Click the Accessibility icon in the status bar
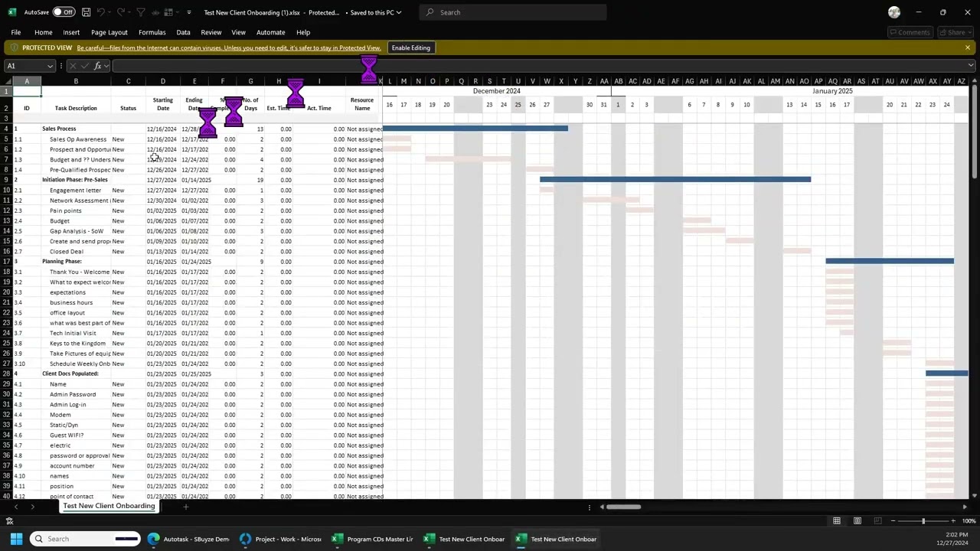980x551 pixels. (9, 521)
